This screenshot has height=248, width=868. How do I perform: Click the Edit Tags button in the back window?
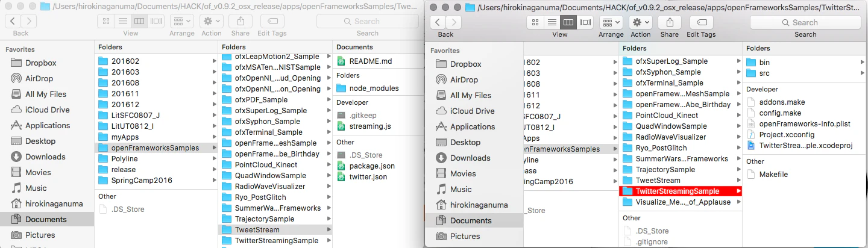tap(272, 21)
